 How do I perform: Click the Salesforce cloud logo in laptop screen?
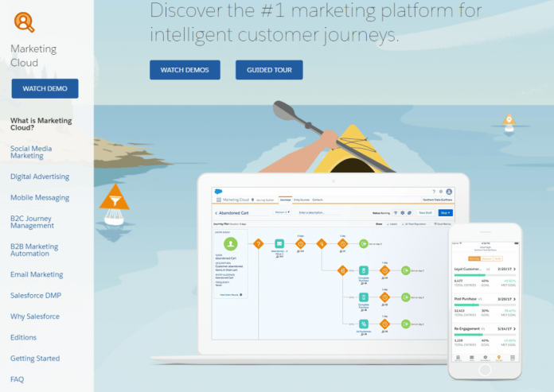pos(216,191)
